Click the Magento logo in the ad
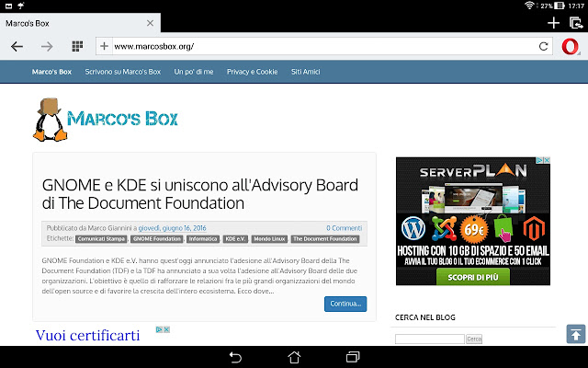 pos(534,228)
